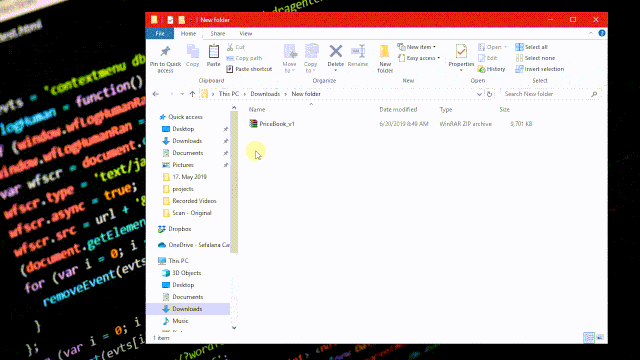Click the Forward navigation arrow

(x=171, y=94)
